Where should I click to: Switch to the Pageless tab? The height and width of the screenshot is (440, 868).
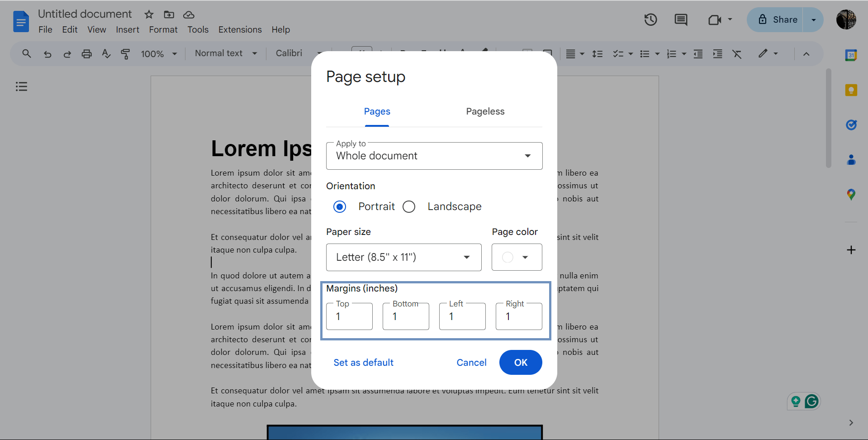point(485,111)
